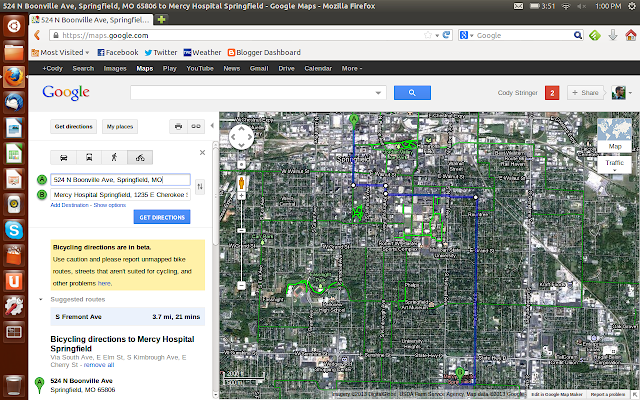Click marker A on the map
The width and height of the screenshot is (640, 400).
point(354,120)
